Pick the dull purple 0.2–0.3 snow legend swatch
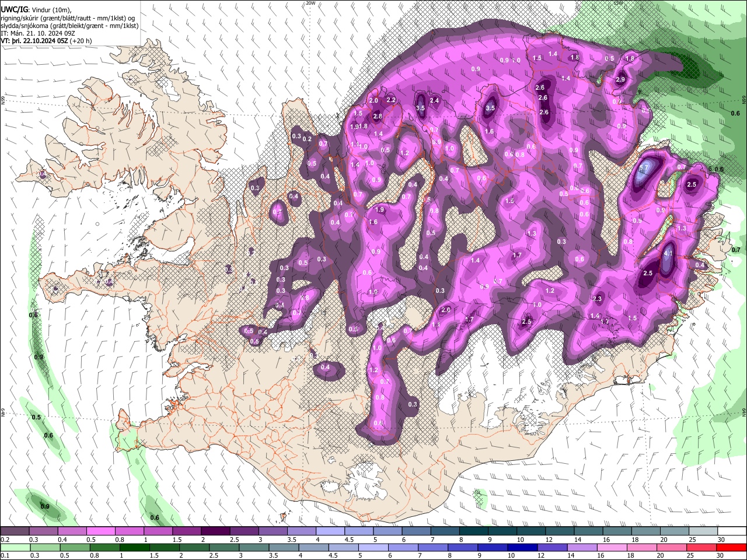This screenshot has width=747, height=560. tap(15, 531)
